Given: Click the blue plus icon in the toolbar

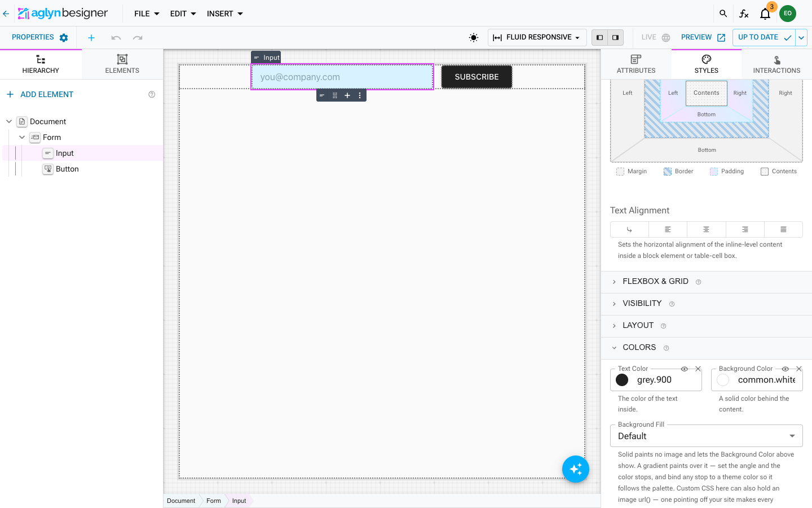Looking at the screenshot, I should (91, 38).
